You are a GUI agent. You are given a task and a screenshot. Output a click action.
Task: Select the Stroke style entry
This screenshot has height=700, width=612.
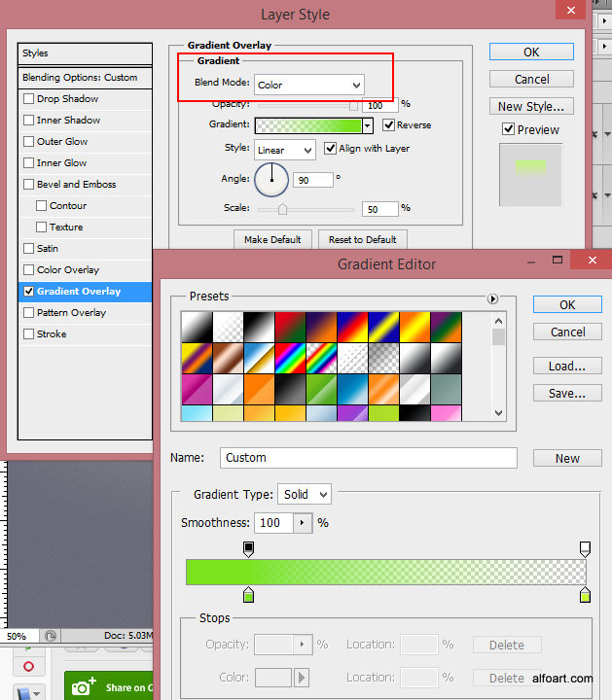tap(52, 334)
